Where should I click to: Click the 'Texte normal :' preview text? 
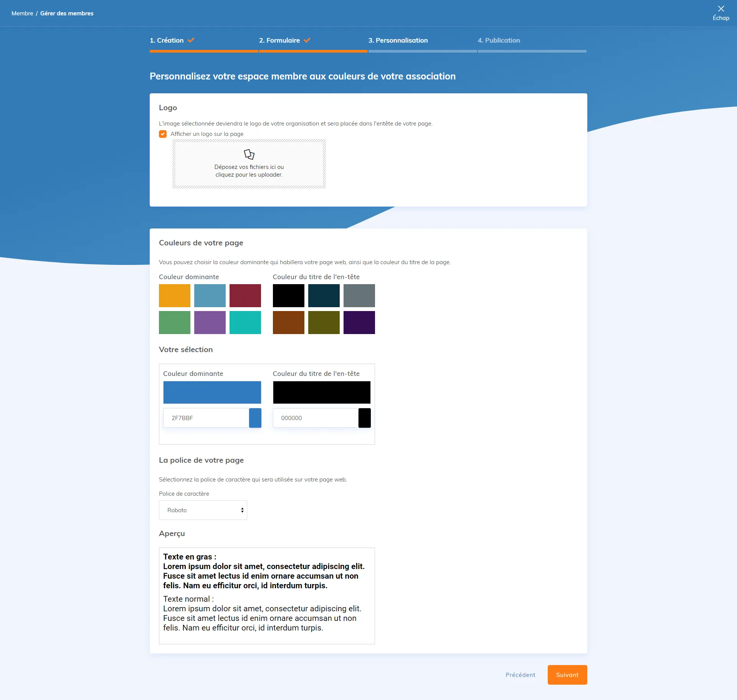tap(188, 599)
